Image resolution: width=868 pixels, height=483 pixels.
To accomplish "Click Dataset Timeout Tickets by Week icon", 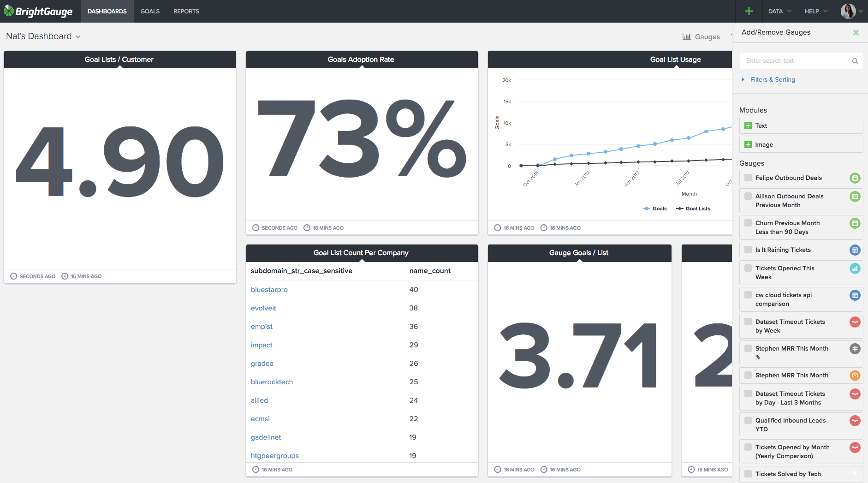I will tap(855, 322).
